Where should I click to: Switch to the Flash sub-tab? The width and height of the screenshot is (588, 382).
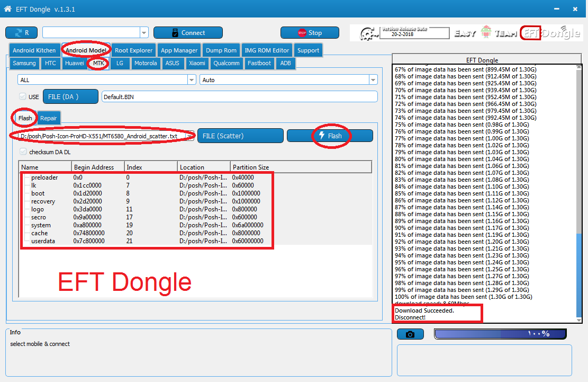(25, 118)
